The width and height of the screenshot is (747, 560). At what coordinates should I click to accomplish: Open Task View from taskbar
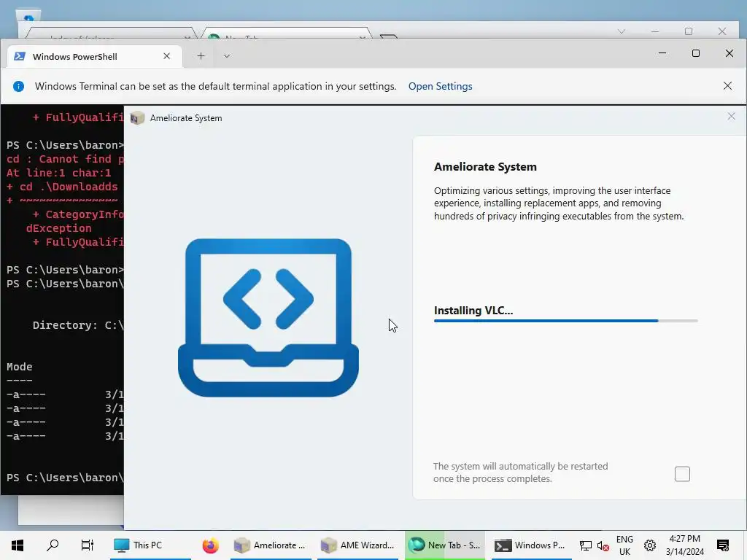[x=88, y=545]
